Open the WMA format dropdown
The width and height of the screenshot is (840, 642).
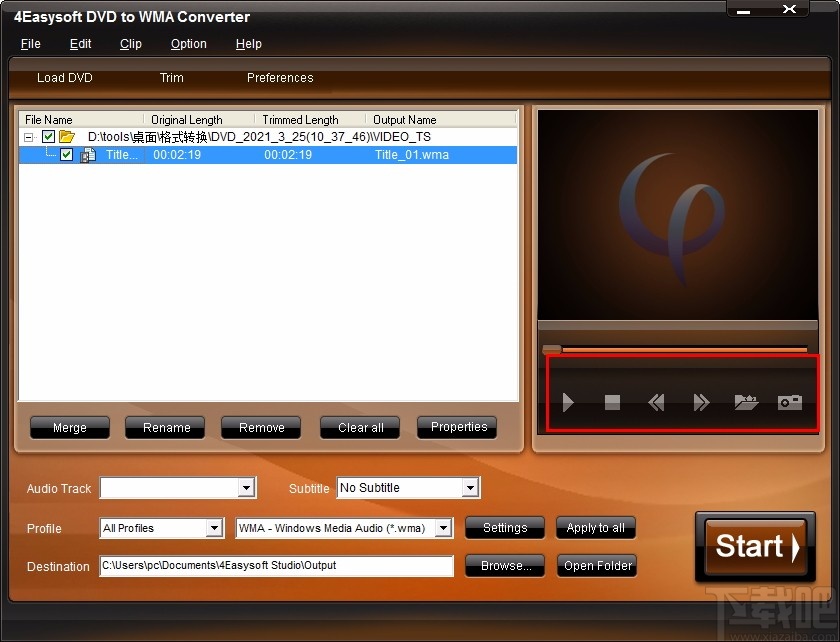click(x=443, y=528)
